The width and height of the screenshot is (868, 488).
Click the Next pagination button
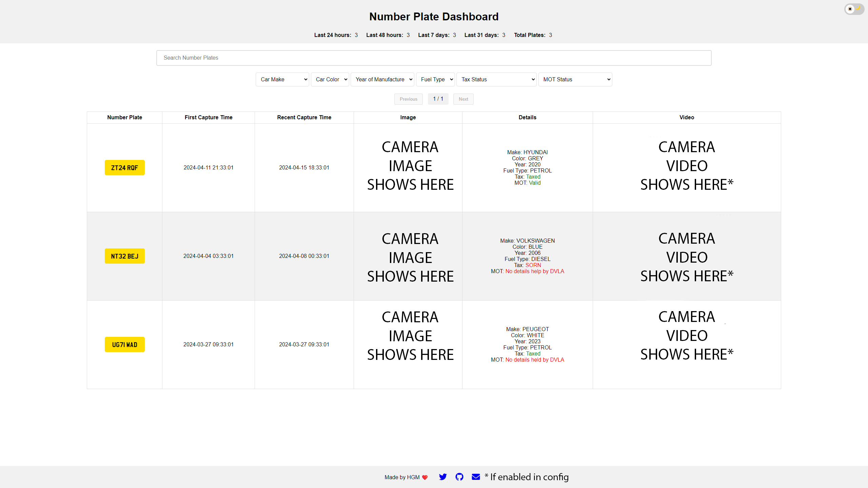463,99
